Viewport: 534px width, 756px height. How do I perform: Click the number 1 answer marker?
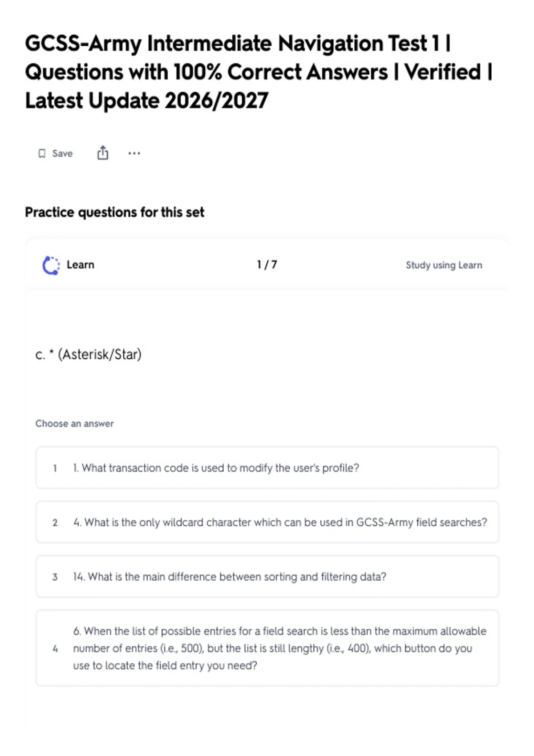point(55,468)
